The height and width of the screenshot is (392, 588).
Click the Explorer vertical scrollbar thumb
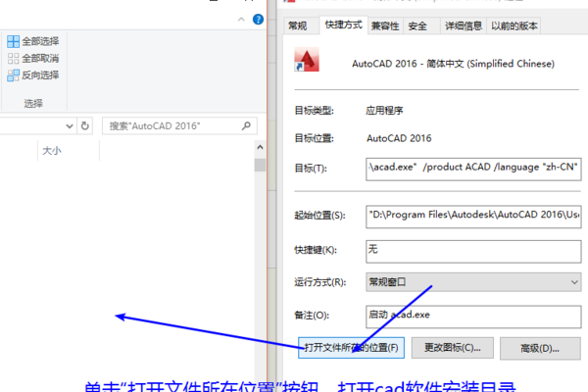260,165
